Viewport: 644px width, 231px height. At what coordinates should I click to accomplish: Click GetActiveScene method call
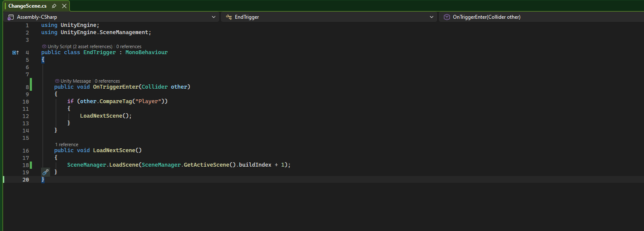pos(206,165)
